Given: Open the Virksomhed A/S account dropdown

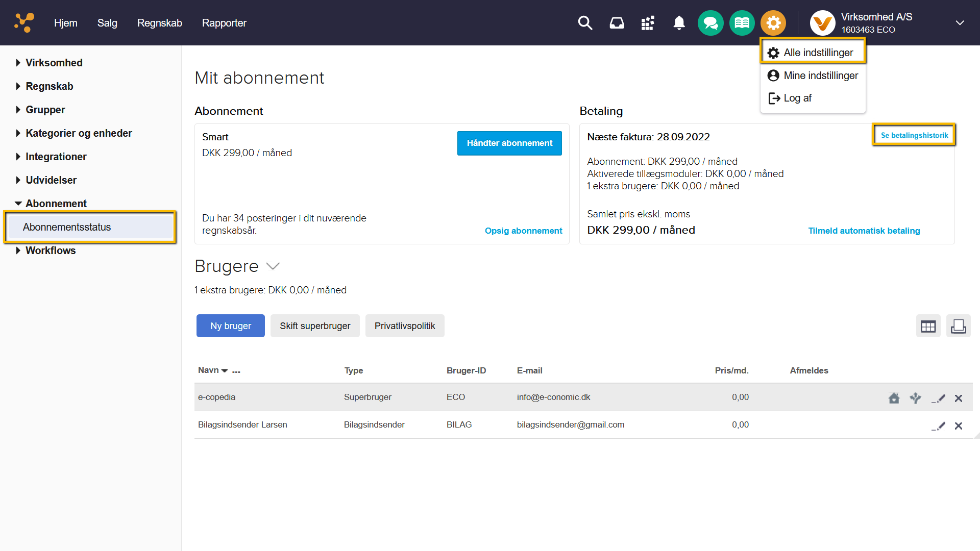Looking at the screenshot, I should click(960, 23).
